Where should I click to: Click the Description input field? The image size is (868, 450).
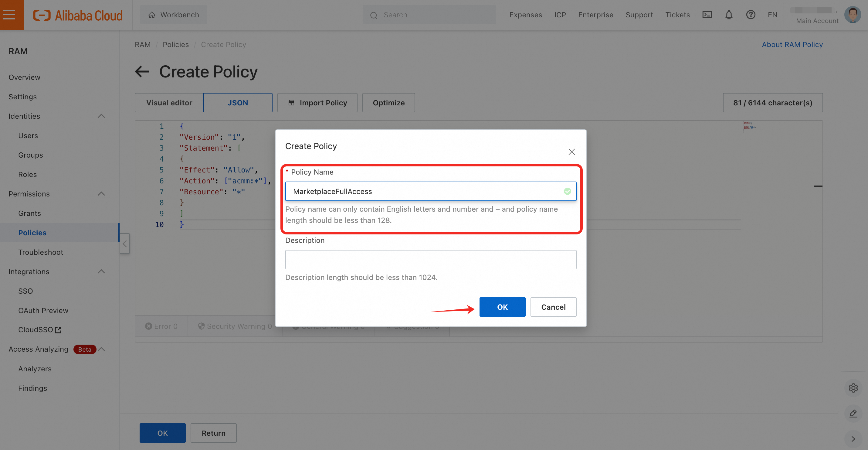431,260
